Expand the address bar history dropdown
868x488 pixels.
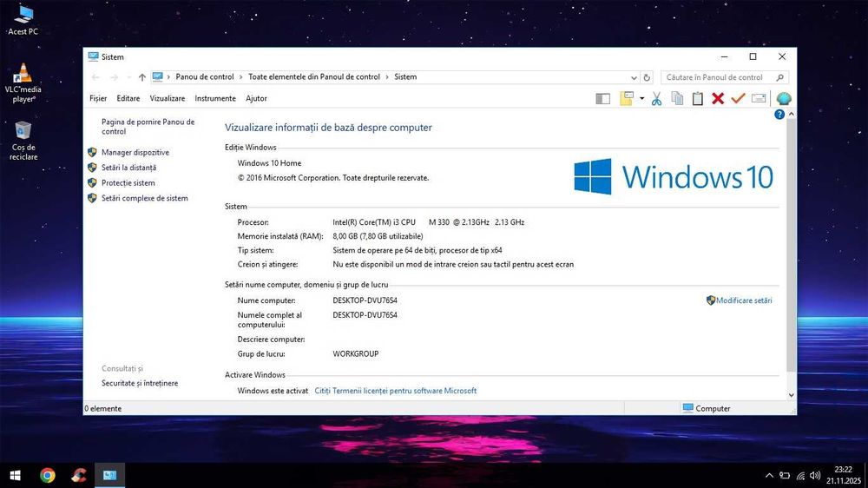point(634,77)
